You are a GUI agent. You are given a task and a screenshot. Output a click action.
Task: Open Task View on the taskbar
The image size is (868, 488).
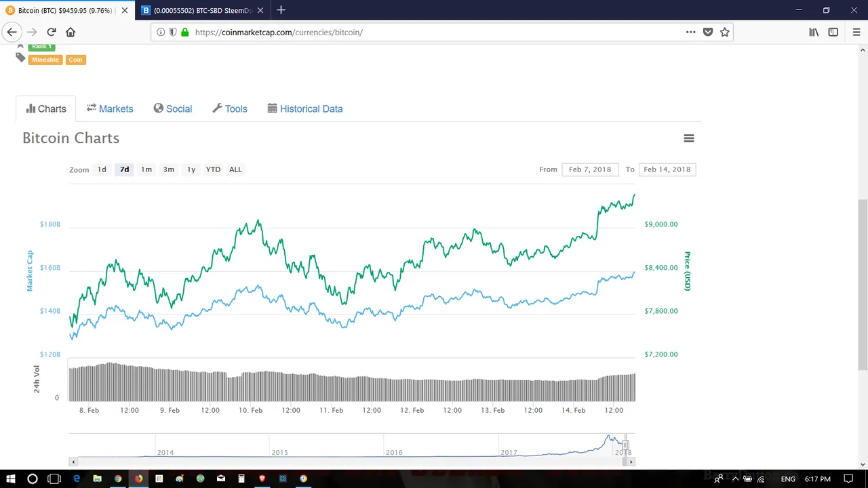coord(54,479)
